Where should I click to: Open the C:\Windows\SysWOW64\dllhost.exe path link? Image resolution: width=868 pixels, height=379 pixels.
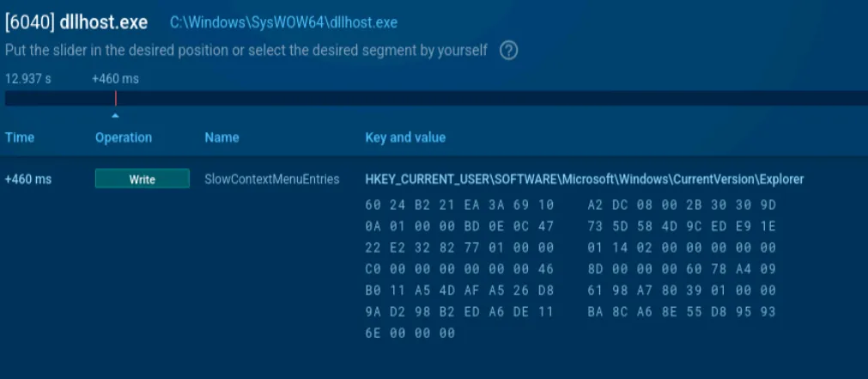pyautogui.click(x=283, y=22)
